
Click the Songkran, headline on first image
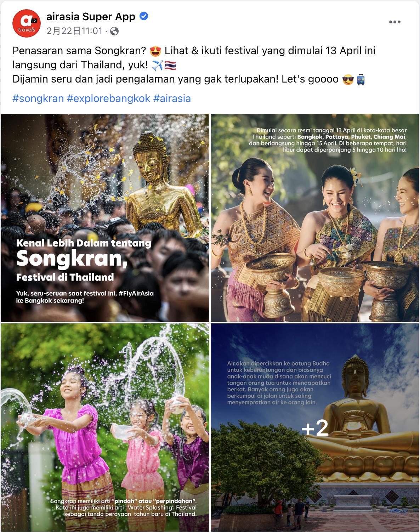point(72,258)
